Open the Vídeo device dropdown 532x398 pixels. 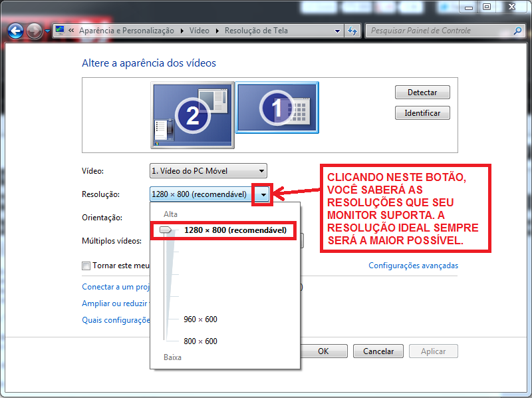208,171
